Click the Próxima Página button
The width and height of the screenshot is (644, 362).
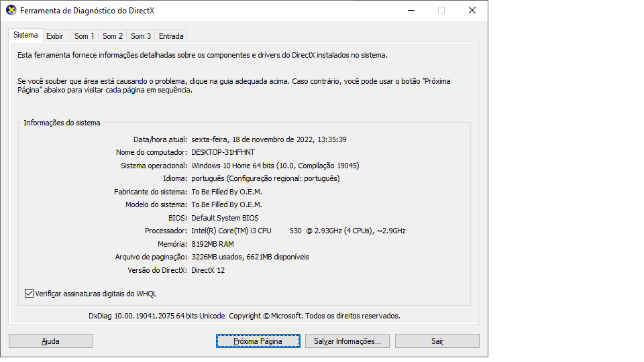[x=258, y=341]
